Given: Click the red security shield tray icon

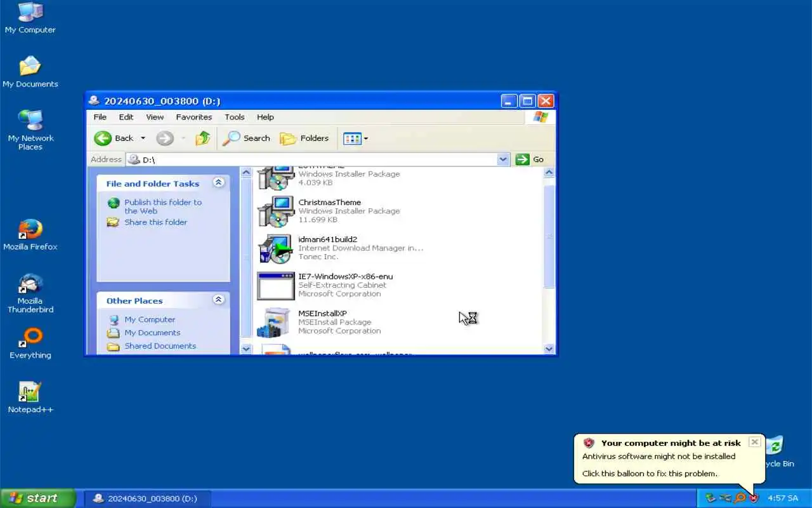Looking at the screenshot, I should click(753, 498).
